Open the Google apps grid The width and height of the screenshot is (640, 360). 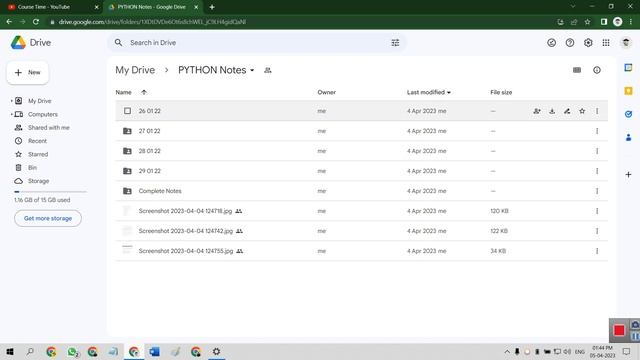pyautogui.click(x=606, y=42)
